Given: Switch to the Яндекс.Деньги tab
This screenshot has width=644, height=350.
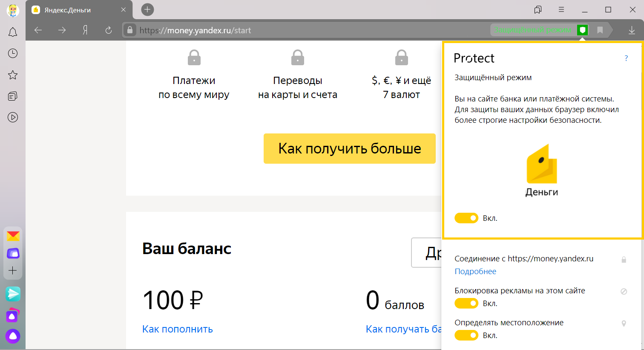Looking at the screenshot, I should tap(79, 10).
